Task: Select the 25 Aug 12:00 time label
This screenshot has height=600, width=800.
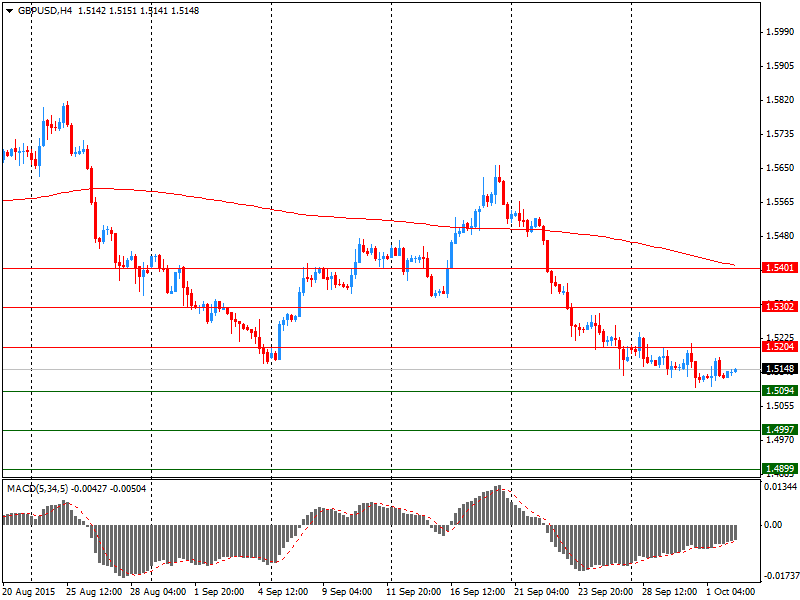Action: [x=94, y=592]
